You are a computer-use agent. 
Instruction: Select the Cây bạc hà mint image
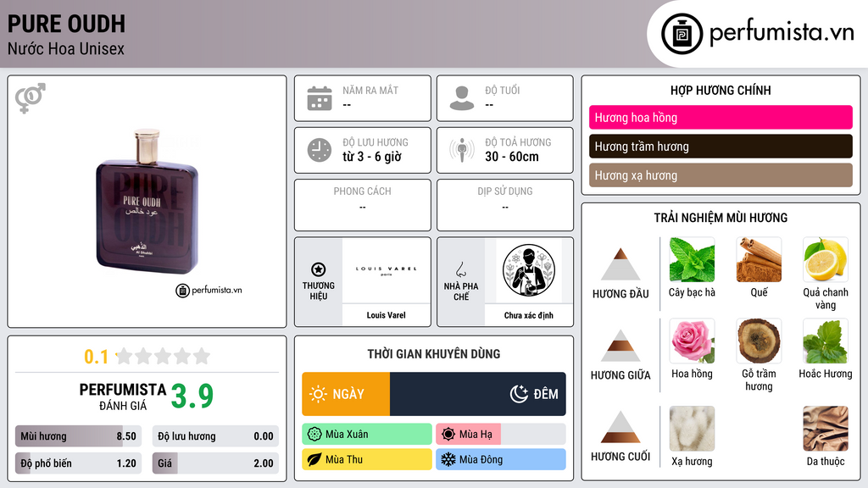692,259
